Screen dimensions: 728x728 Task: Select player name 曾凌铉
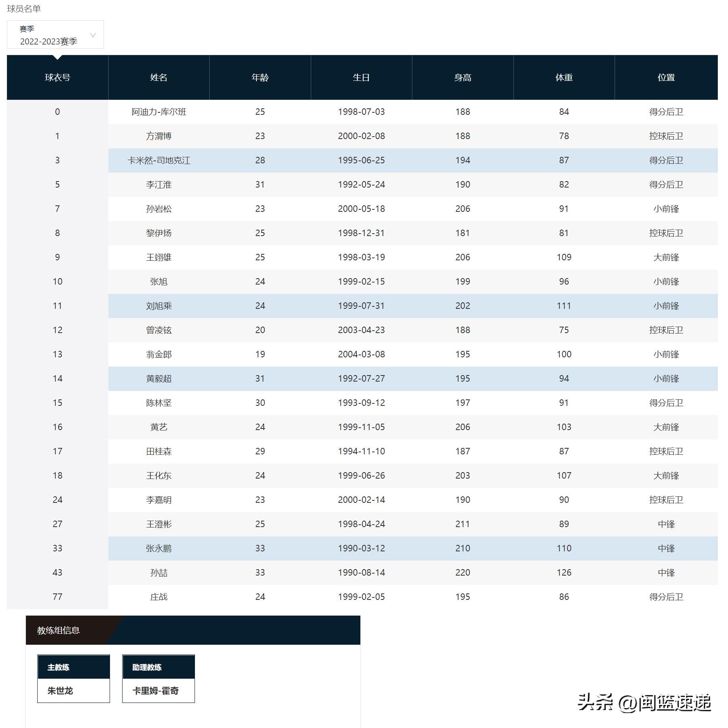(159, 330)
